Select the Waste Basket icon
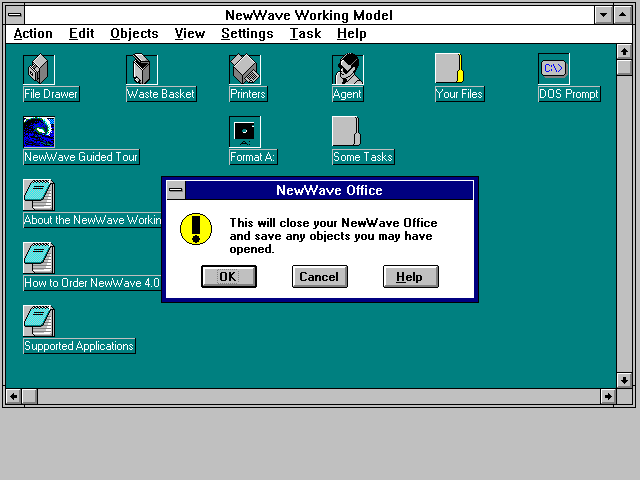 [x=142, y=69]
